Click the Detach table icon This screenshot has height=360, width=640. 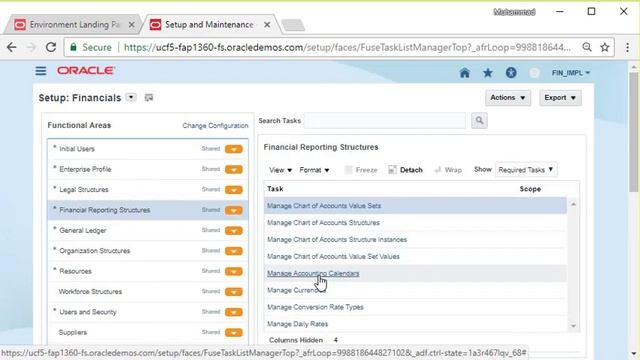[x=392, y=170]
